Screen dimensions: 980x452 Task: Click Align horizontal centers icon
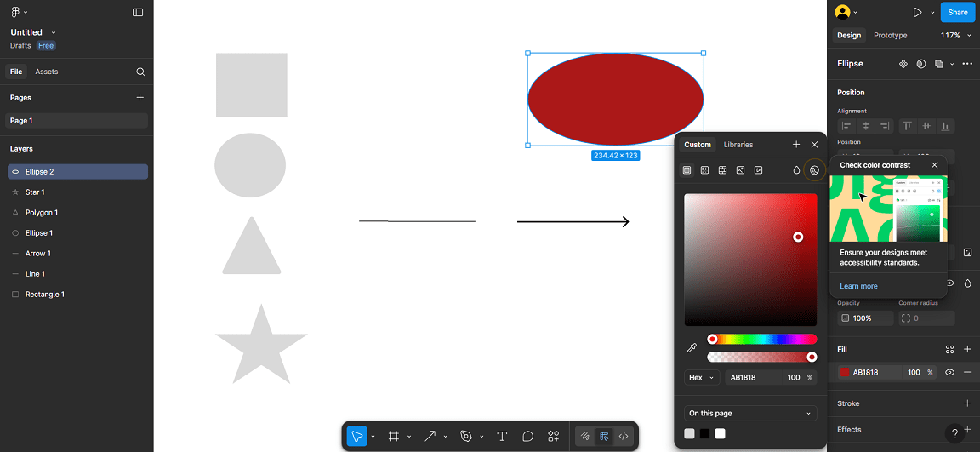866,126
